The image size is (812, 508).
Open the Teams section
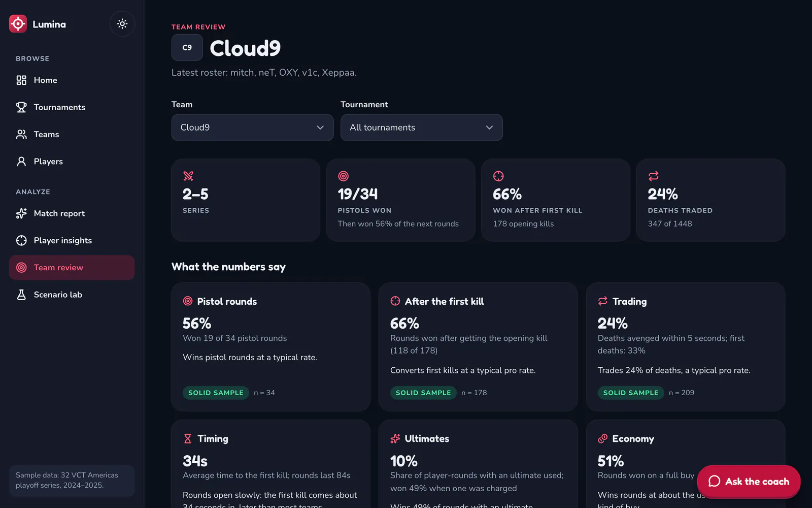point(72,134)
